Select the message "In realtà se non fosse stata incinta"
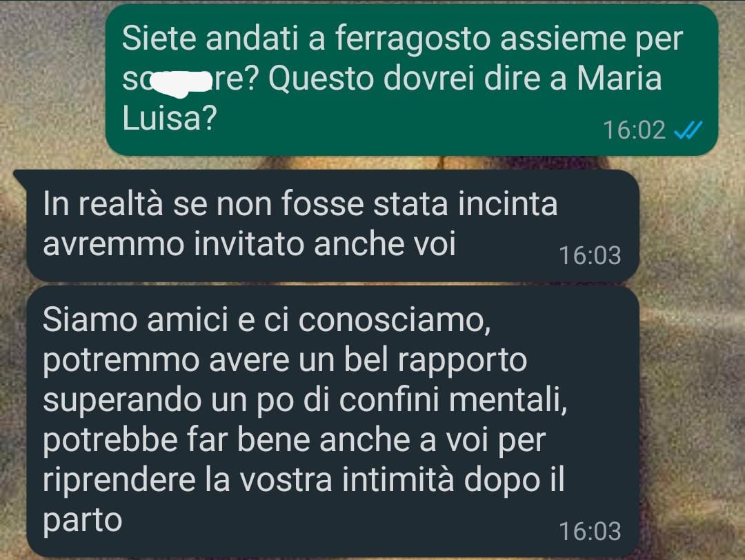The width and height of the screenshot is (745, 560). [x=300, y=204]
